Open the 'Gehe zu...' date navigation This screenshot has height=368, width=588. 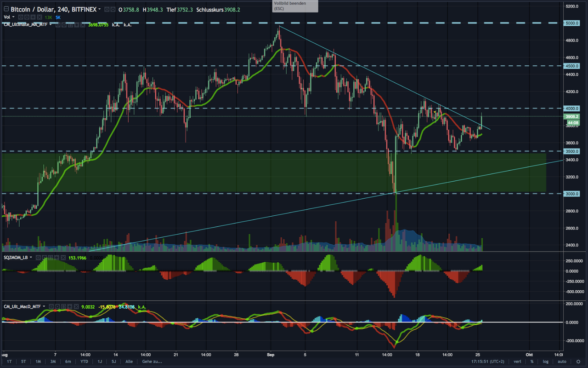point(152,362)
